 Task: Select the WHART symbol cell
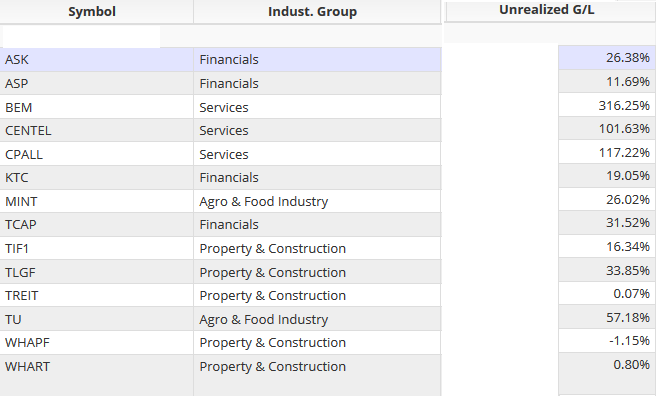coord(97,366)
